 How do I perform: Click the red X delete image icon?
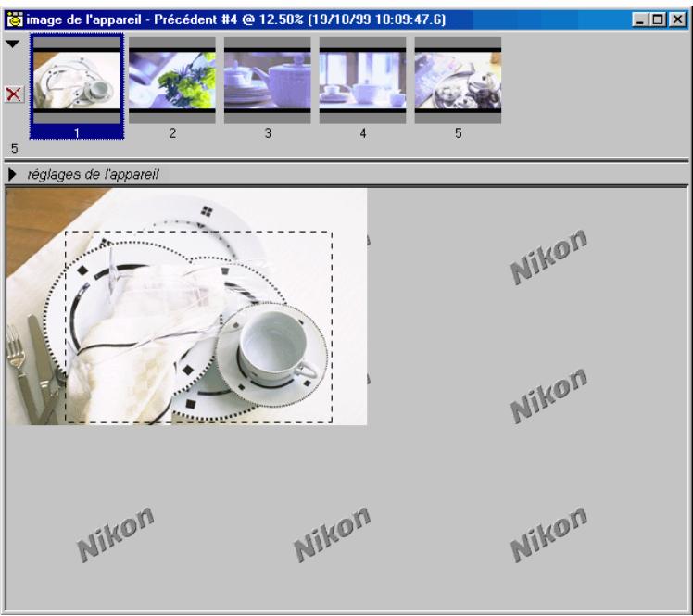click(14, 94)
